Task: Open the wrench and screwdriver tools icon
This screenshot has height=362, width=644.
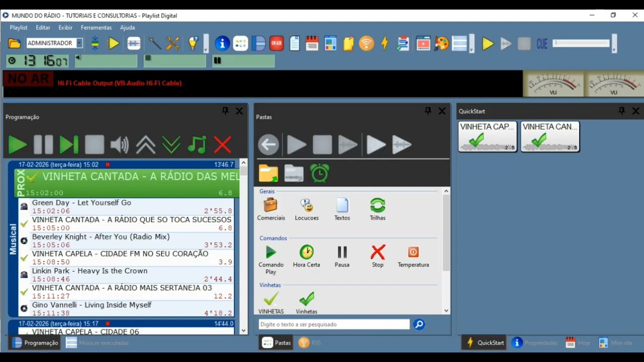Action: point(173,43)
